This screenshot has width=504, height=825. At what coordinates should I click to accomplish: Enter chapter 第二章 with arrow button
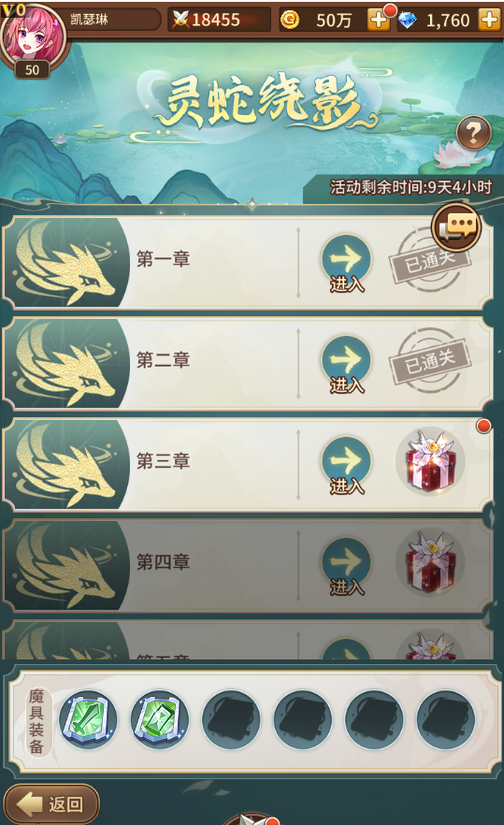tap(346, 364)
